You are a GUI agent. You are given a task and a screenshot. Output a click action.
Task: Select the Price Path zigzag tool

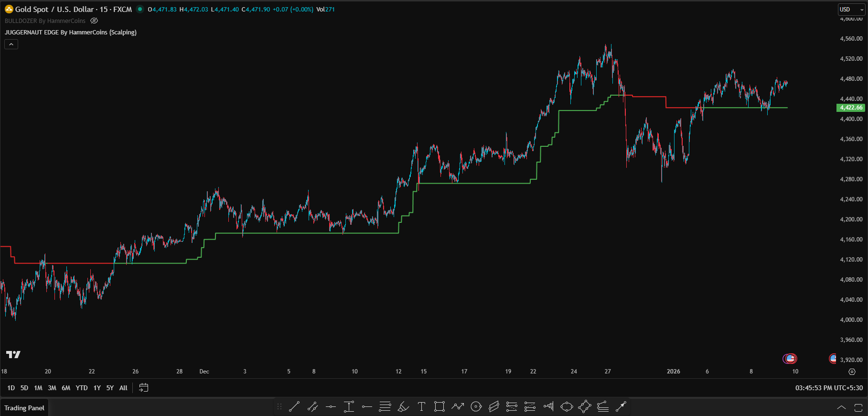tap(458, 407)
